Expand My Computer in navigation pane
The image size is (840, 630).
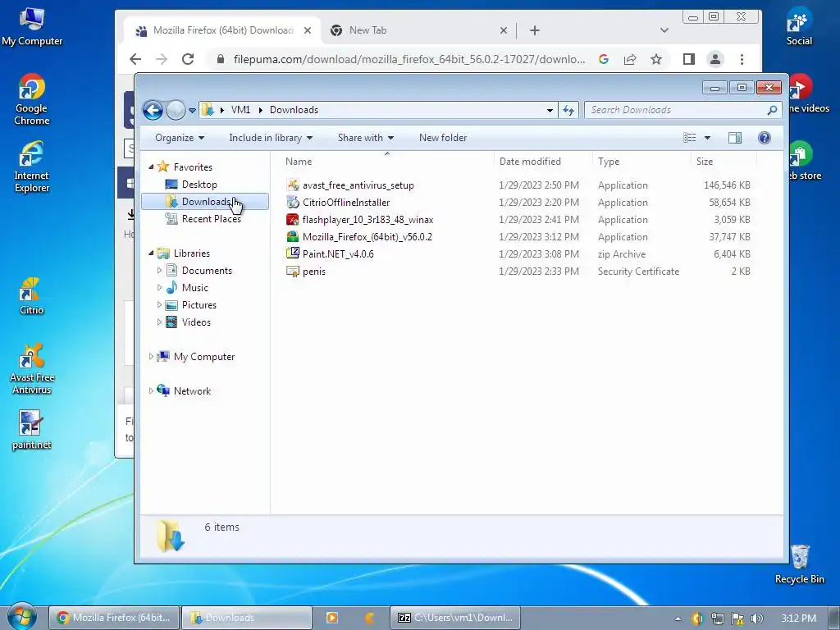(x=151, y=356)
